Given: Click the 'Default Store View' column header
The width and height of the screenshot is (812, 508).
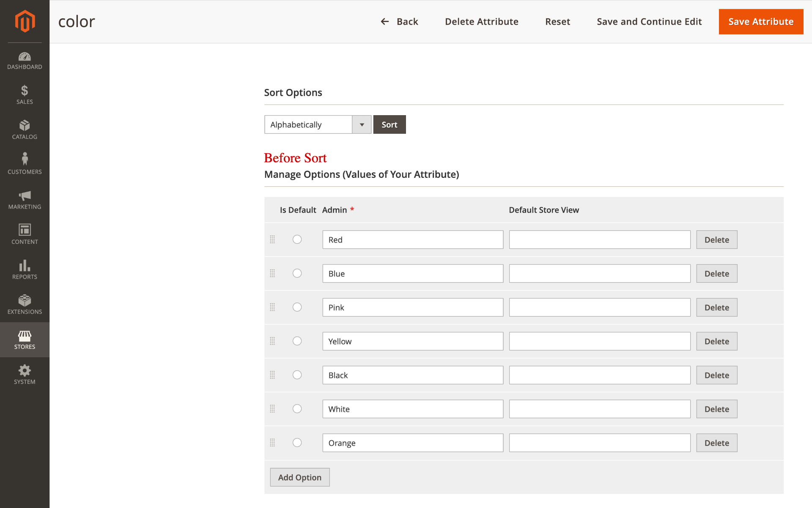Looking at the screenshot, I should point(544,210).
